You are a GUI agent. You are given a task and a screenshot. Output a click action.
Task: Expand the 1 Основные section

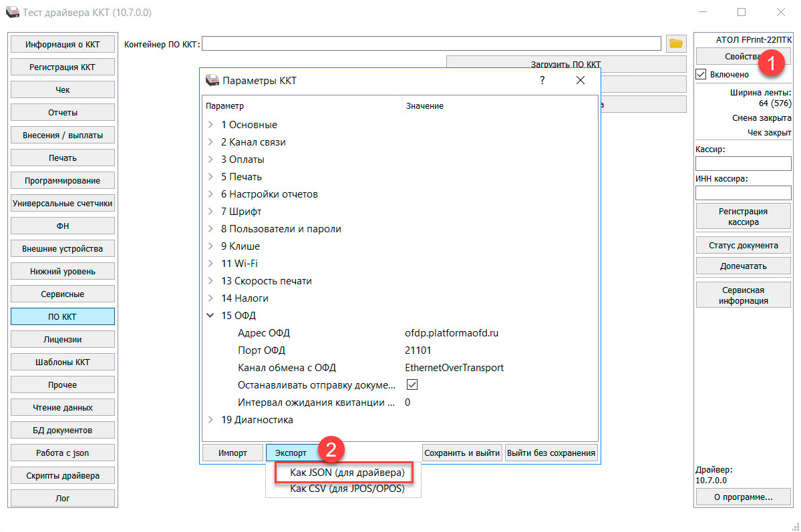click(211, 125)
